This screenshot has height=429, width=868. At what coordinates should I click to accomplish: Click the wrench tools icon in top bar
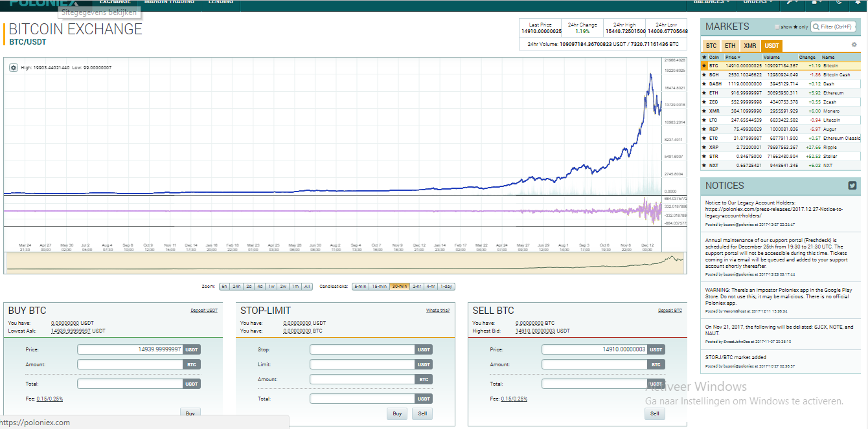tap(792, 2)
